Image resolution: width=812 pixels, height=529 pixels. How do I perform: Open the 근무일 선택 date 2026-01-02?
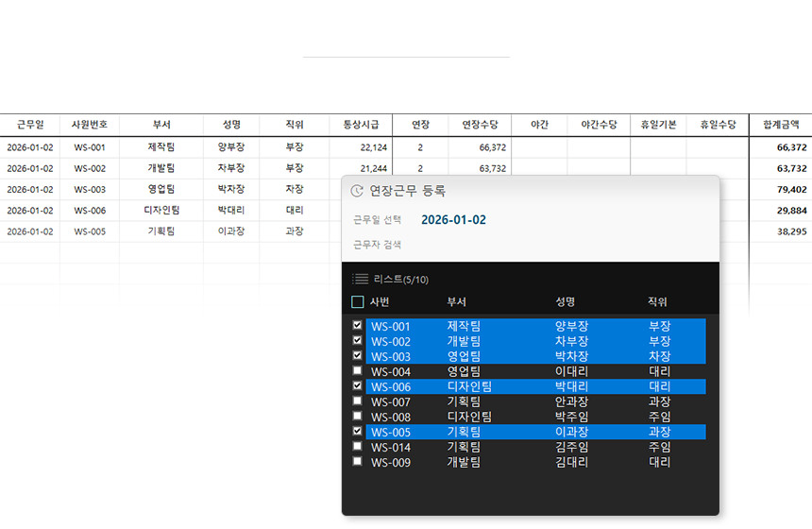click(453, 220)
